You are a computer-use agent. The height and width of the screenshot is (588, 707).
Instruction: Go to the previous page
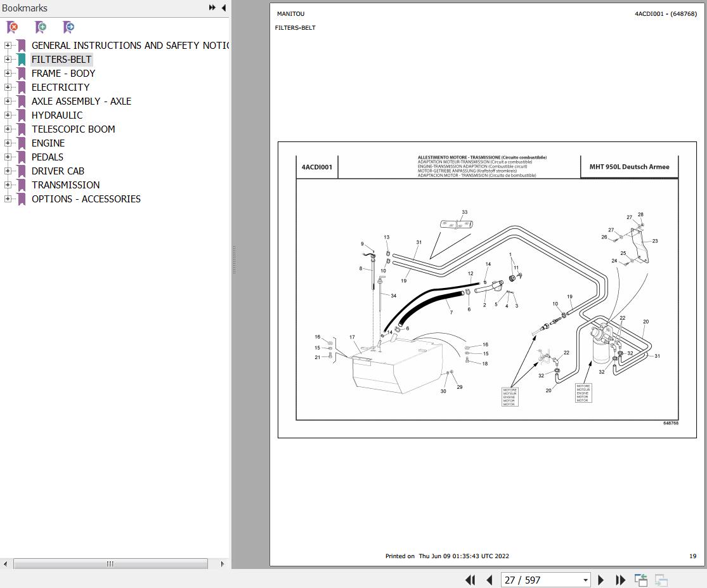[x=490, y=580]
